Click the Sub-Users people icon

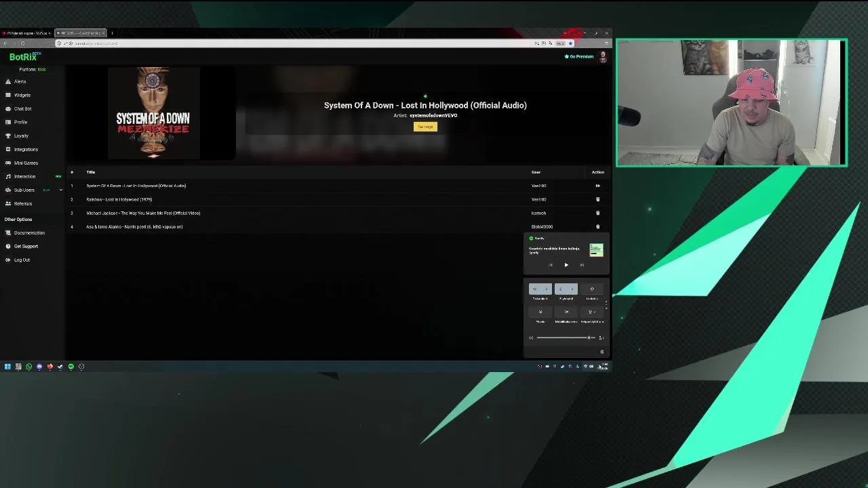click(x=8, y=190)
